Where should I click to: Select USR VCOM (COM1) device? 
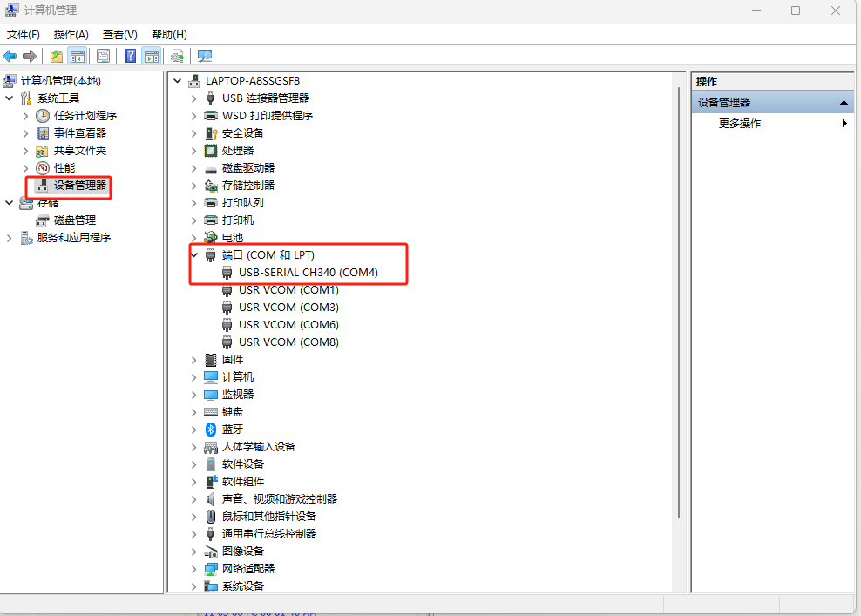[288, 290]
